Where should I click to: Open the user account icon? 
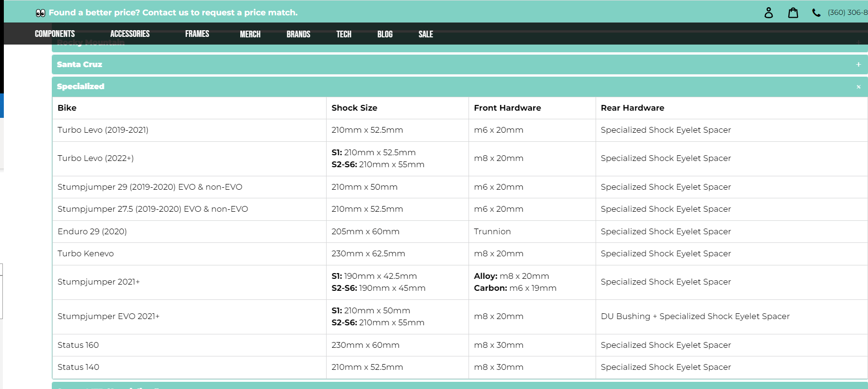point(769,12)
